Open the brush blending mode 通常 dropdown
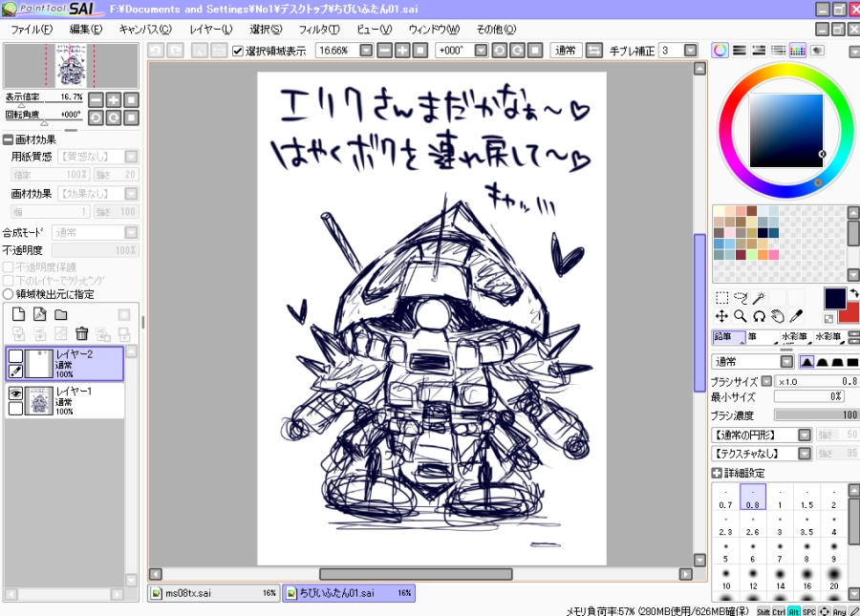The image size is (860, 616). click(786, 362)
